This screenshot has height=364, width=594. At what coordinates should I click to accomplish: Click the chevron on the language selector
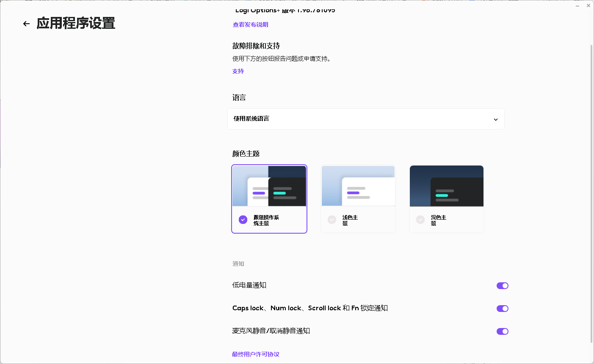tap(495, 120)
